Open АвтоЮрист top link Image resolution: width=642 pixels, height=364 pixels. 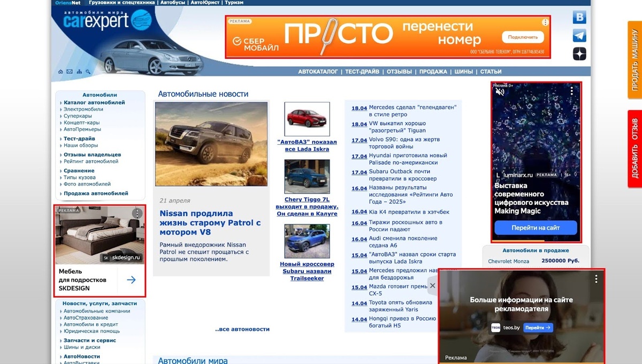pyautogui.click(x=205, y=3)
